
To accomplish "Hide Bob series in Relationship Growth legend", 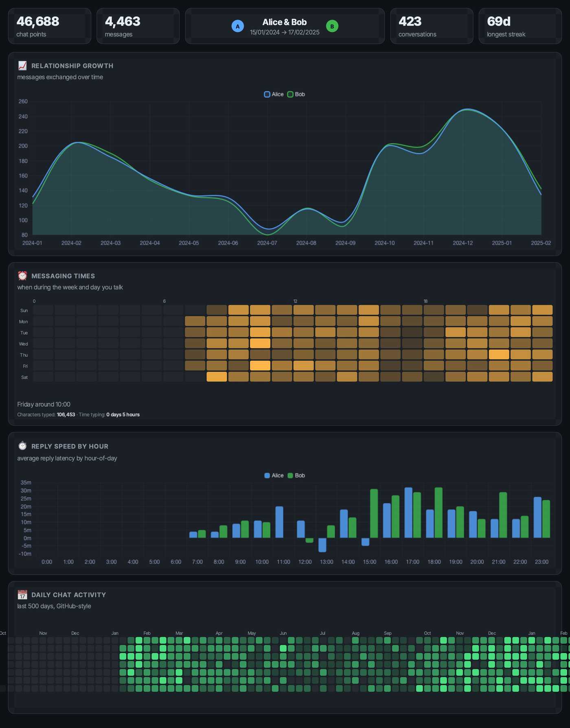I will click(296, 94).
